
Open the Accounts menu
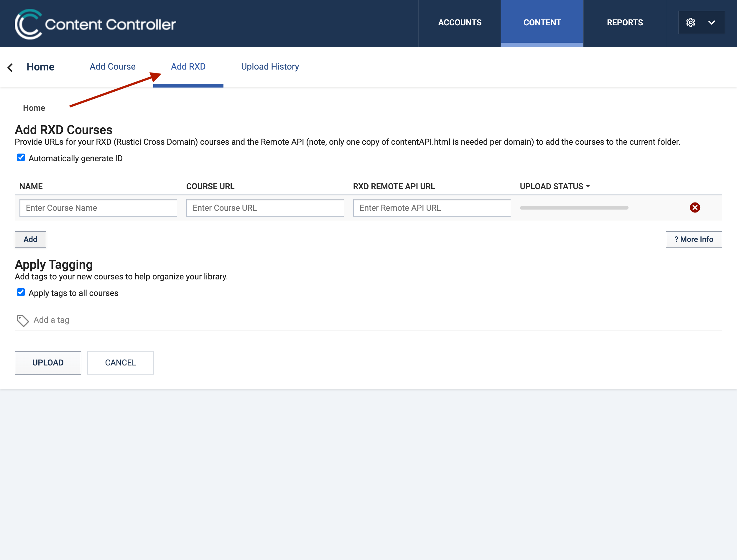point(459,23)
